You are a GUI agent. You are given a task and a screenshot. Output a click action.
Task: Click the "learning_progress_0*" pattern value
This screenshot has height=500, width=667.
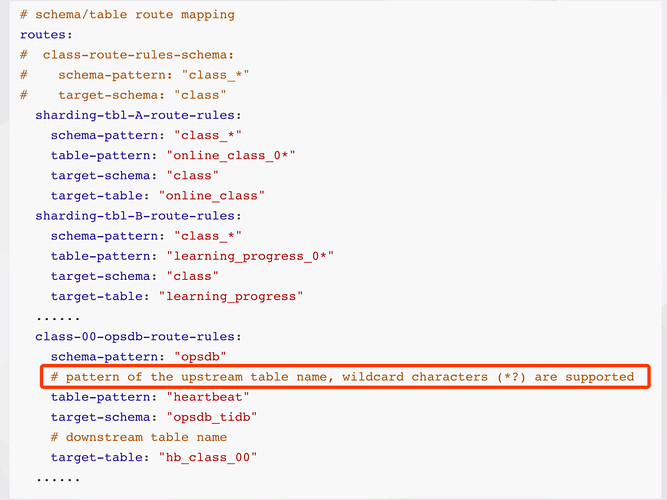[x=250, y=256]
